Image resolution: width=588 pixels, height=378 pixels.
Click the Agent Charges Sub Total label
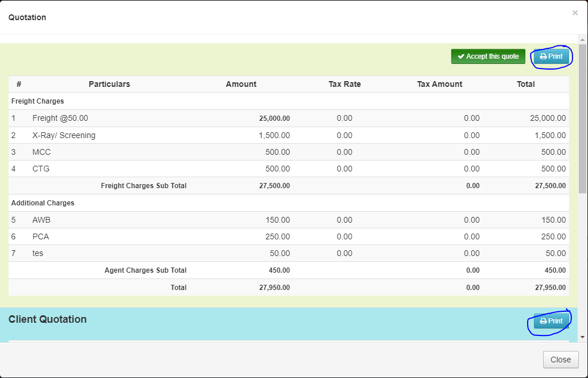click(145, 270)
